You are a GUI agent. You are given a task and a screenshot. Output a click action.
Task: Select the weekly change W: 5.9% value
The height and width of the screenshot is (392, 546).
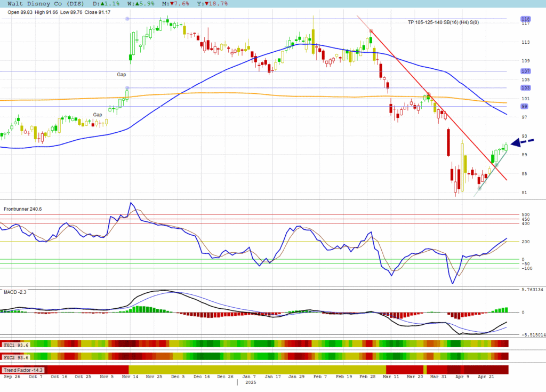(x=140, y=4)
